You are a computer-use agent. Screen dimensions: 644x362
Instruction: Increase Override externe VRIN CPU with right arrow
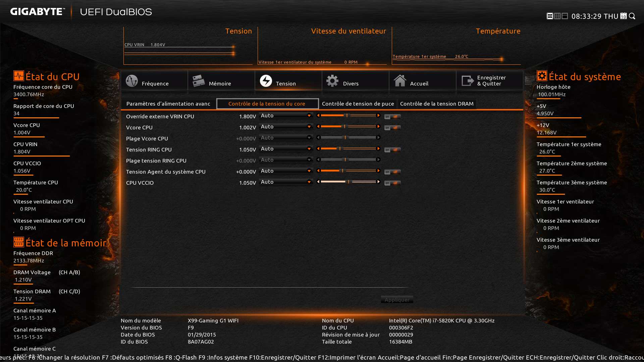click(x=378, y=115)
